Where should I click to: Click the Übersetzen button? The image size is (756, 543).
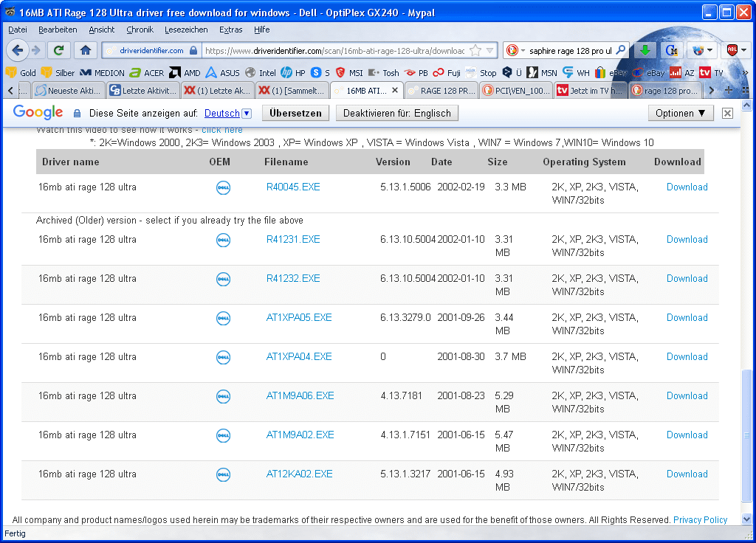point(295,113)
